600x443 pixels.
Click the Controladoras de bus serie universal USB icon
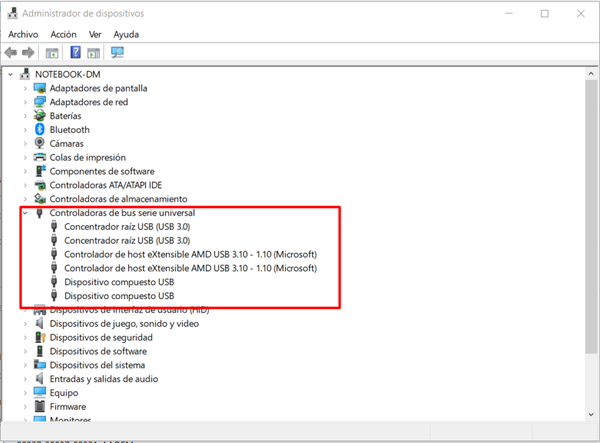click(x=39, y=213)
